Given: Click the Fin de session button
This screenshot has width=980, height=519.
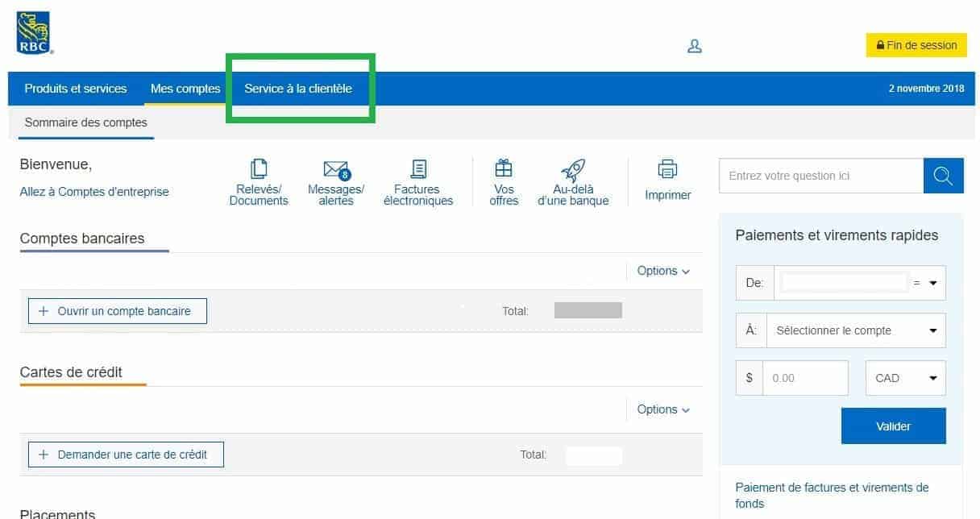Looking at the screenshot, I should [x=916, y=45].
